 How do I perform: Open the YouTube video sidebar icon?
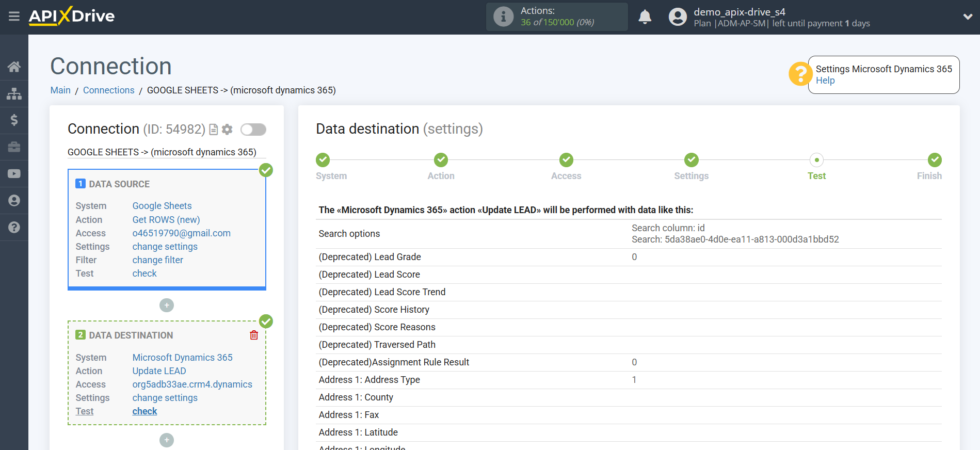pos(14,174)
